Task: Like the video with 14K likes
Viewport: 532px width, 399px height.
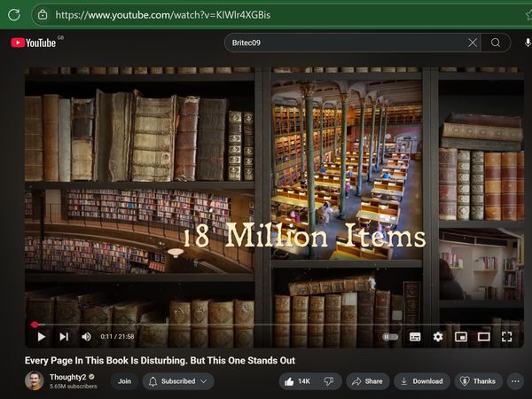Action: point(297,381)
